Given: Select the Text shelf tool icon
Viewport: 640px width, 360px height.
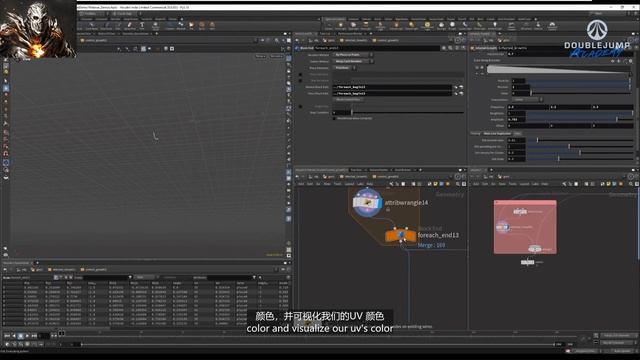Looking at the screenshot, I should point(142,25).
